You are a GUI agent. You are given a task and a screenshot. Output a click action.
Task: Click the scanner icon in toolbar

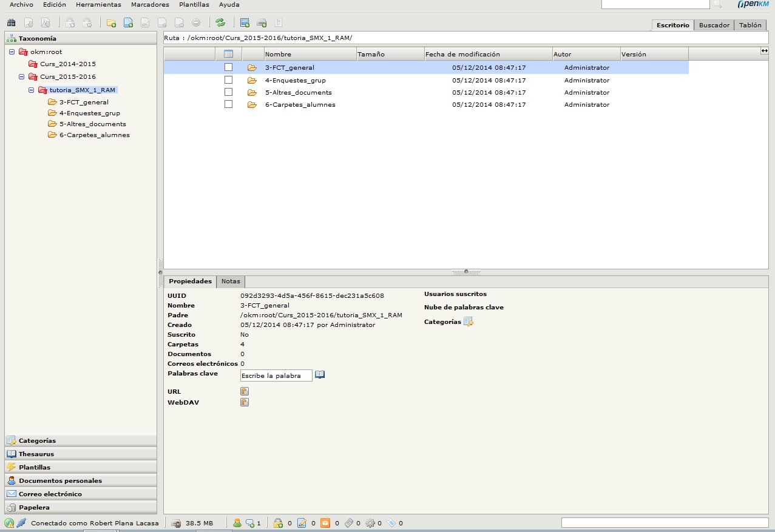click(x=262, y=23)
